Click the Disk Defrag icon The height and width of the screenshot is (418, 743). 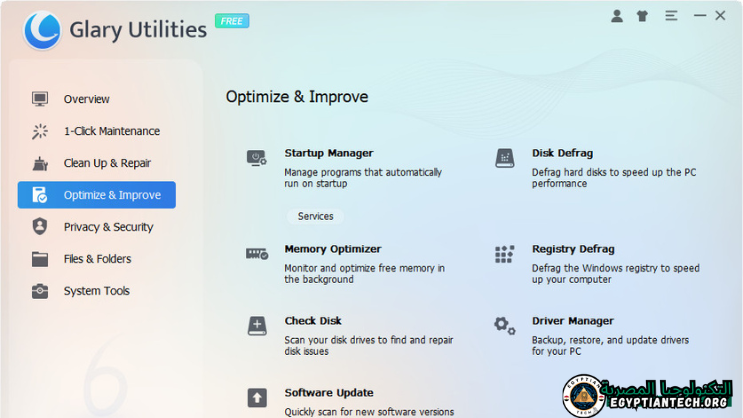pos(505,158)
